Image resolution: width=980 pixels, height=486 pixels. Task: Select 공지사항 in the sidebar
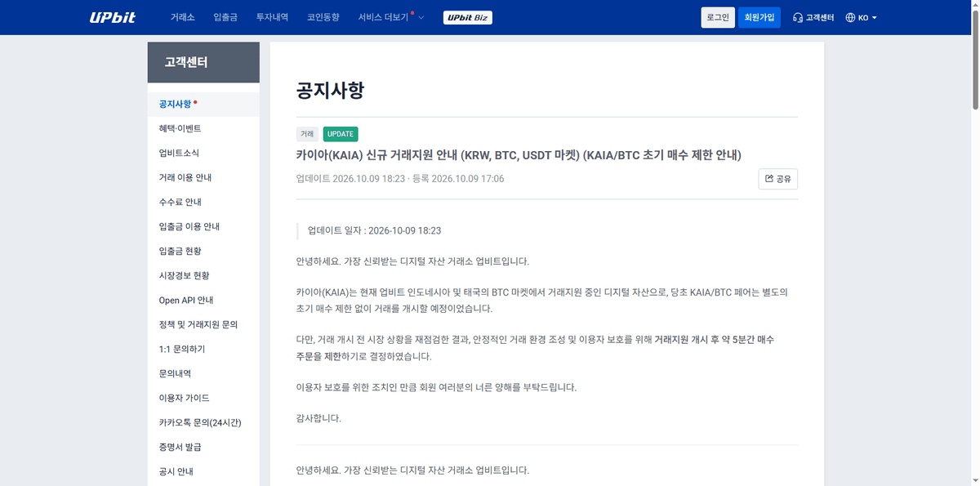tap(203, 104)
